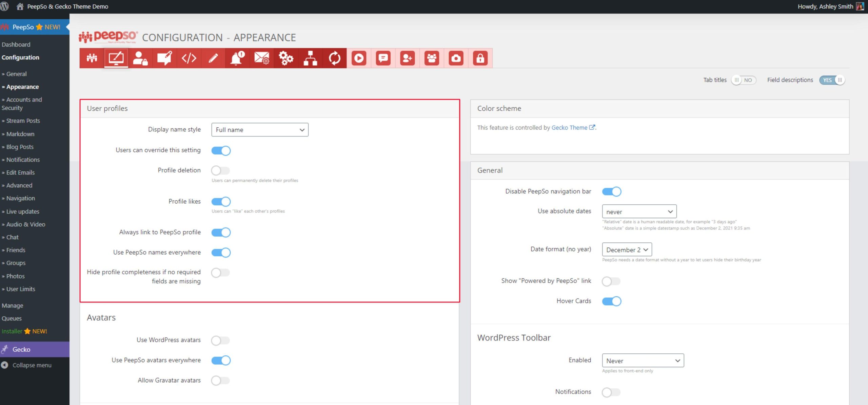
Task: Open the Queues sidebar link
Action: pos(12,318)
